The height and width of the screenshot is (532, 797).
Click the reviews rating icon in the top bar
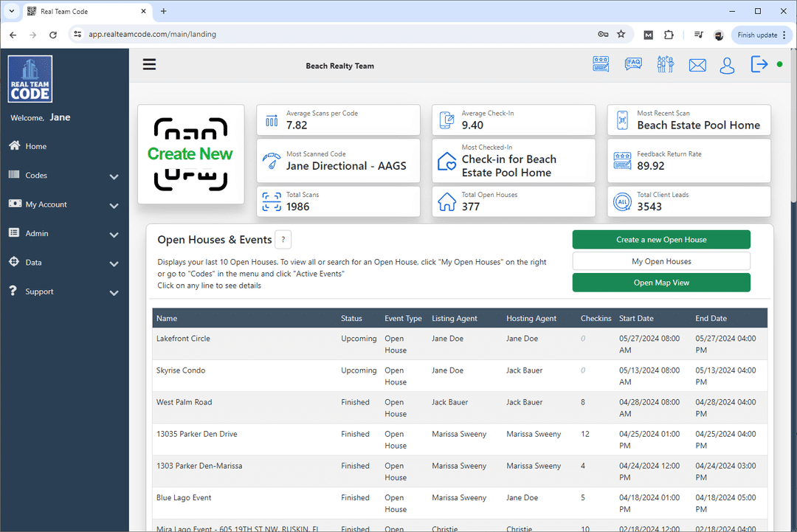tap(601, 63)
